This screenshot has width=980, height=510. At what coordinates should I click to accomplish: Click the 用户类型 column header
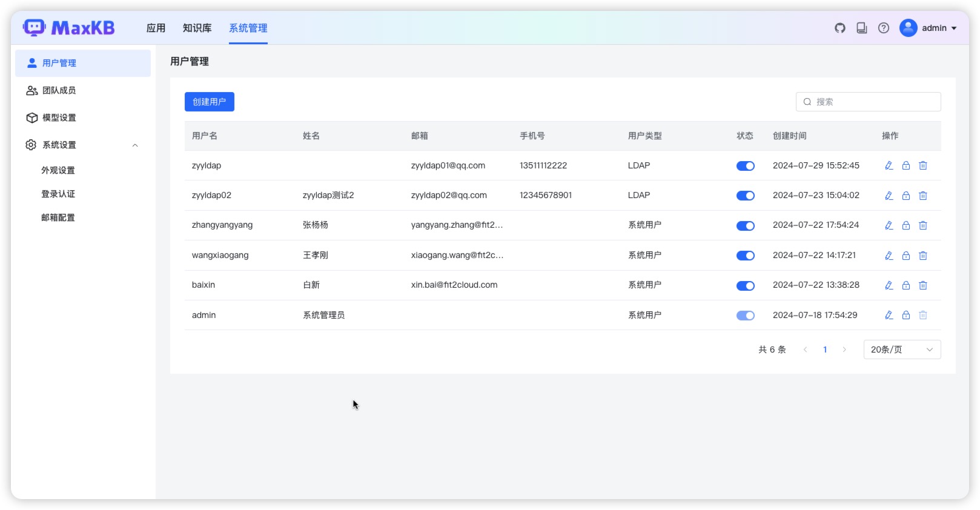pos(645,136)
